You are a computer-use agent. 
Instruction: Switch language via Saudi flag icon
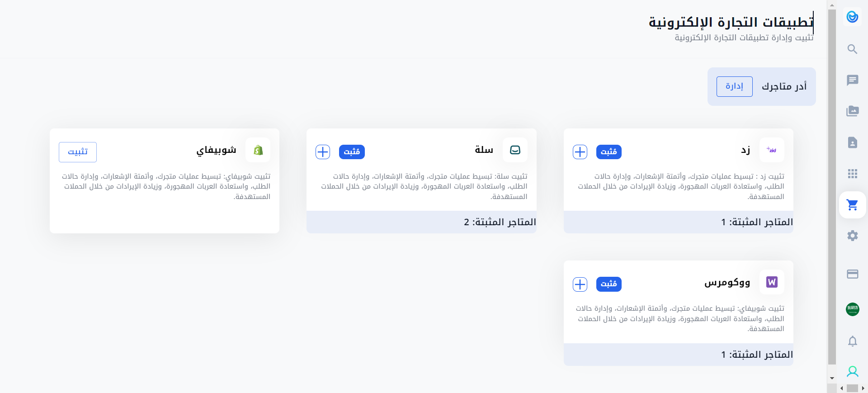coord(852,309)
